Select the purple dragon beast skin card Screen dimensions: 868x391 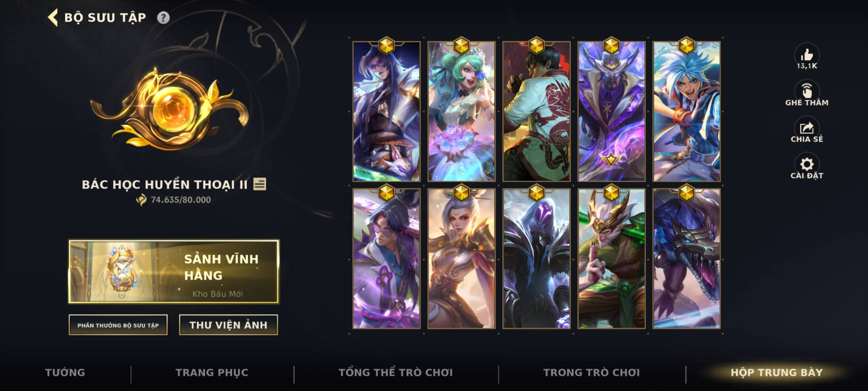(x=686, y=258)
